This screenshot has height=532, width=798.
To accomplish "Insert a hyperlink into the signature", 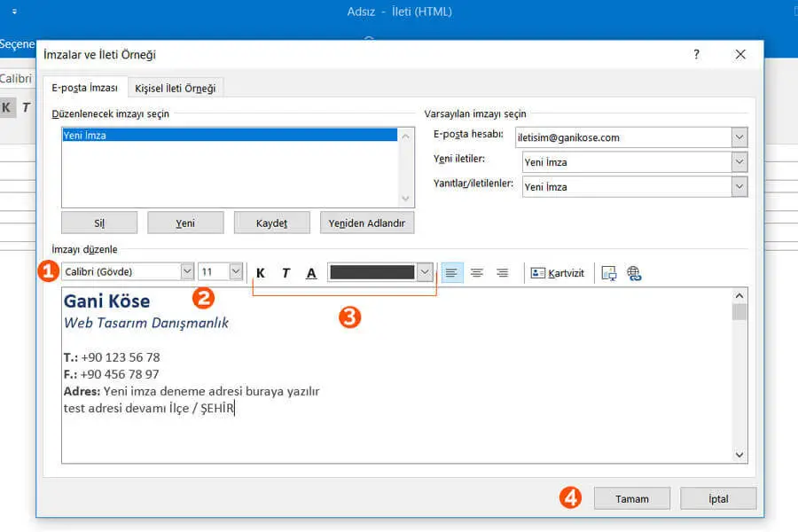I will [x=634, y=273].
